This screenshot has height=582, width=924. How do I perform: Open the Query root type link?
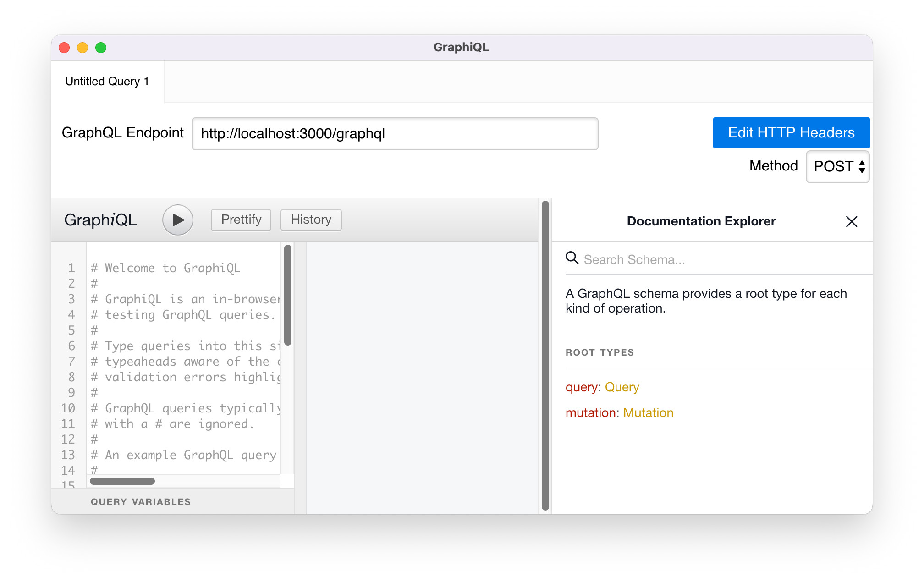(622, 387)
